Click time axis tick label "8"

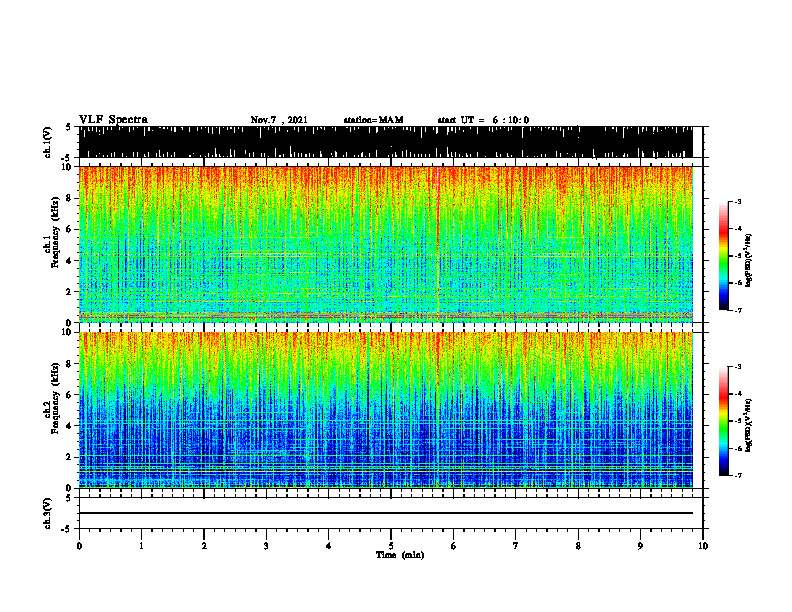pos(578,546)
